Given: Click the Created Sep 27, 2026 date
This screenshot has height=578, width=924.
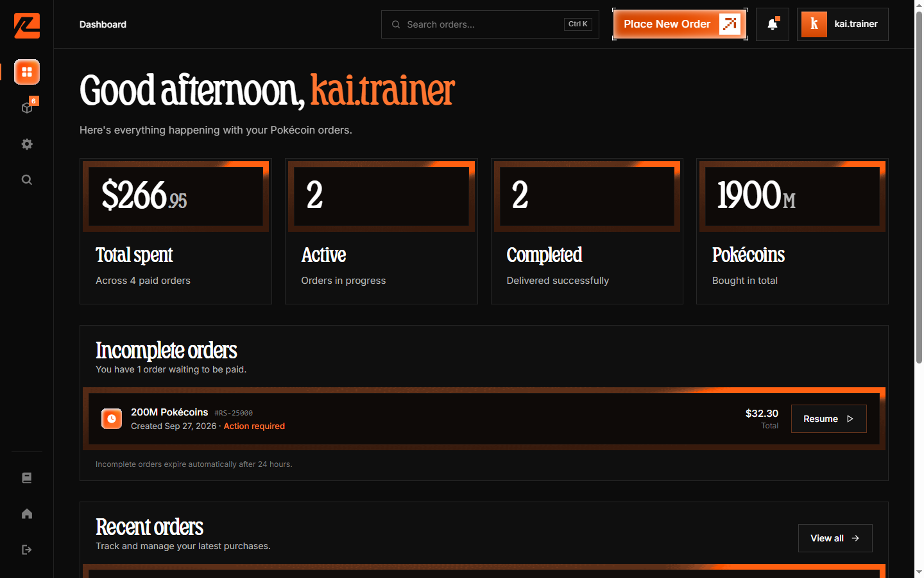Looking at the screenshot, I should click(173, 426).
